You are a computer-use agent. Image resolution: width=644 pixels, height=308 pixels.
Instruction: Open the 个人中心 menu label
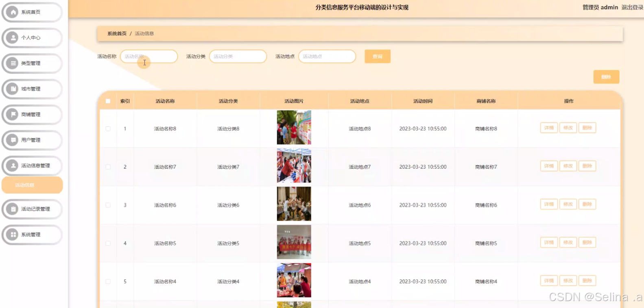[31, 38]
